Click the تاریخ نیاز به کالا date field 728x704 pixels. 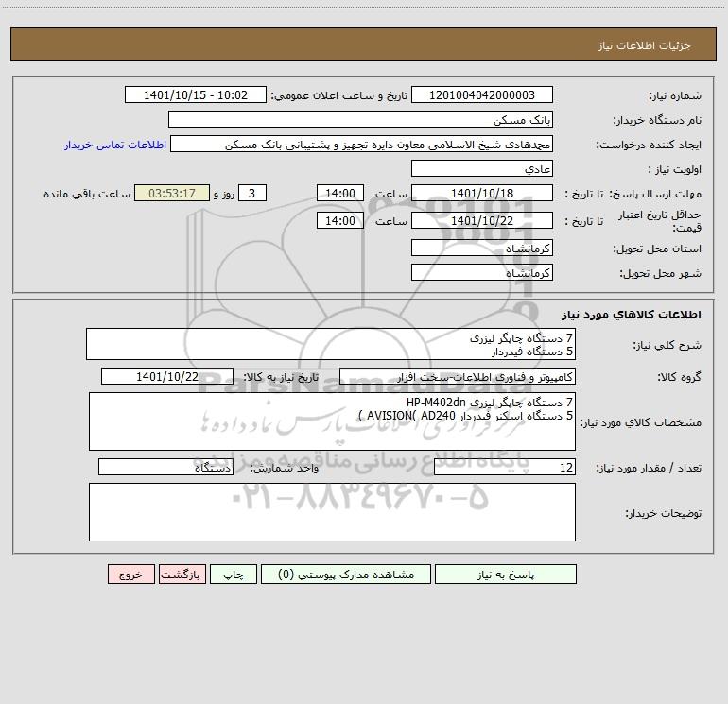tap(166, 377)
